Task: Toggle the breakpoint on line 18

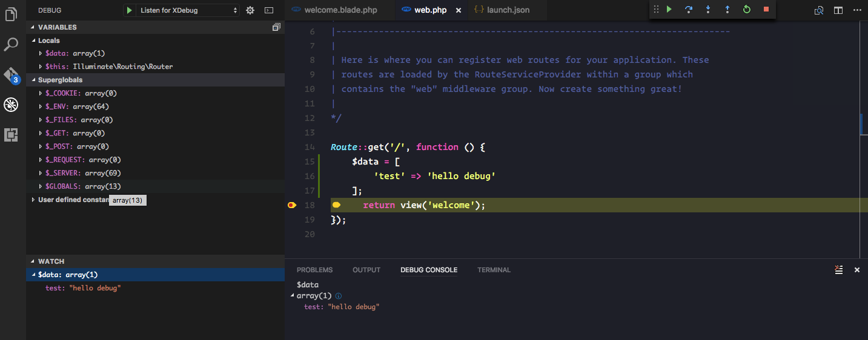Action: click(x=292, y=205)
